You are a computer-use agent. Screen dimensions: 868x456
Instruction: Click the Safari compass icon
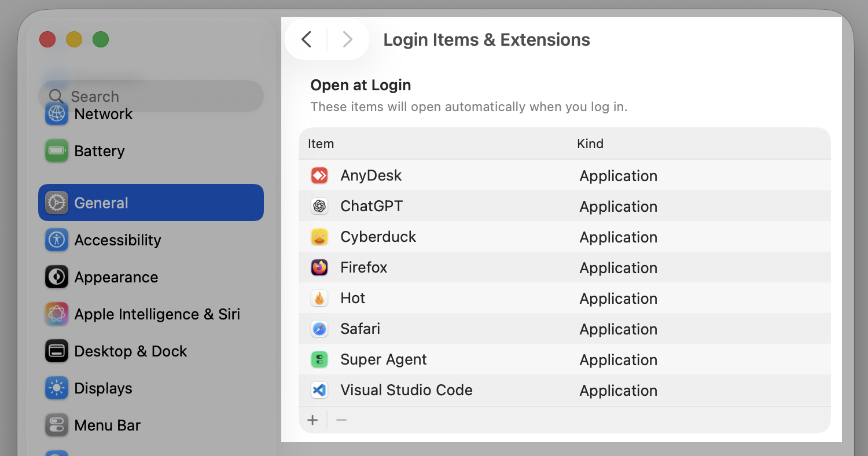click(319, 329)
